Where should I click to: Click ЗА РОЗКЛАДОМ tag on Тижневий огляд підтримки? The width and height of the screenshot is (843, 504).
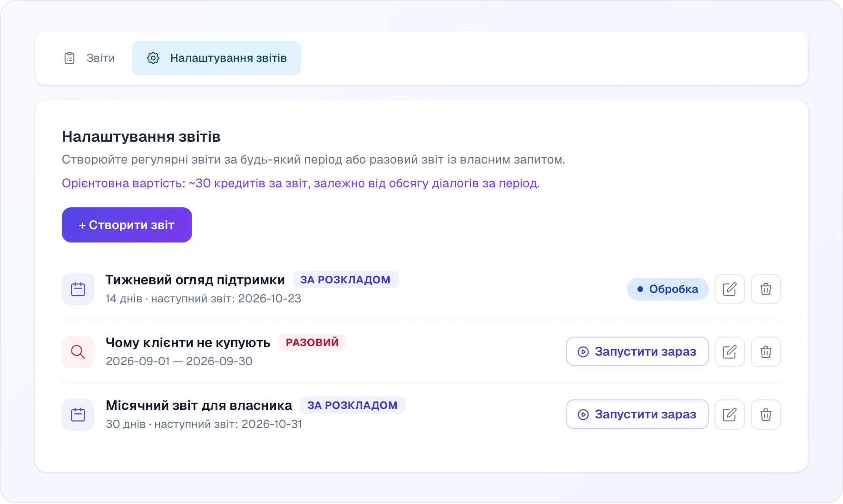(345, 280)
